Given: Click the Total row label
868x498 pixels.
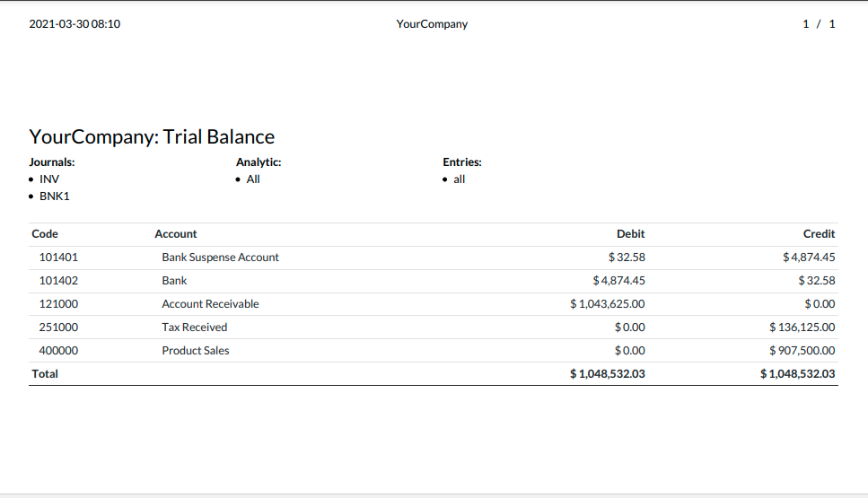Looking at the screenshot, I should pos(45,373).
